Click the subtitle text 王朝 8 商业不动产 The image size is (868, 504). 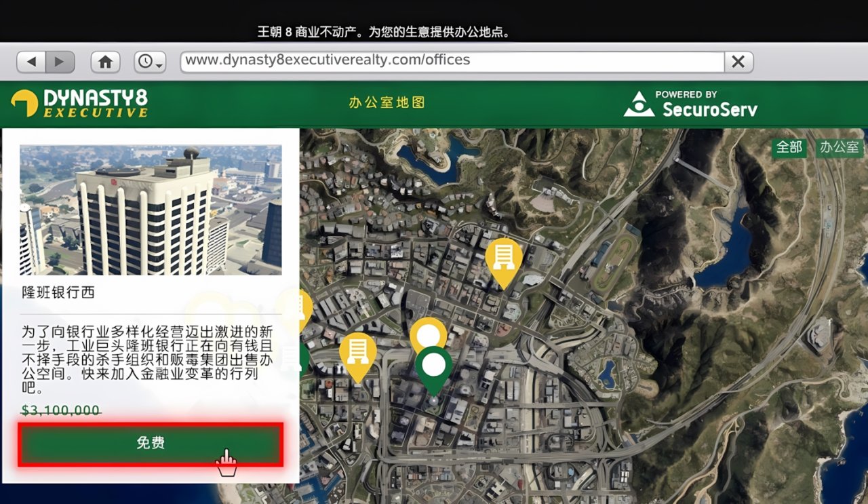(311, 32)
